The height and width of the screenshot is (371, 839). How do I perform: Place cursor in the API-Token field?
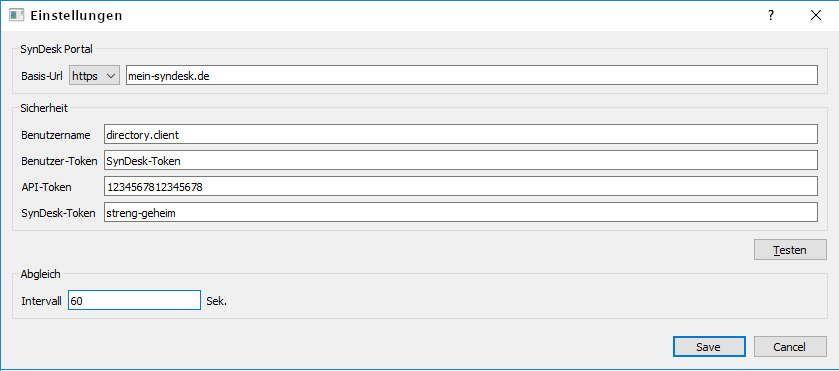point(461,186)
